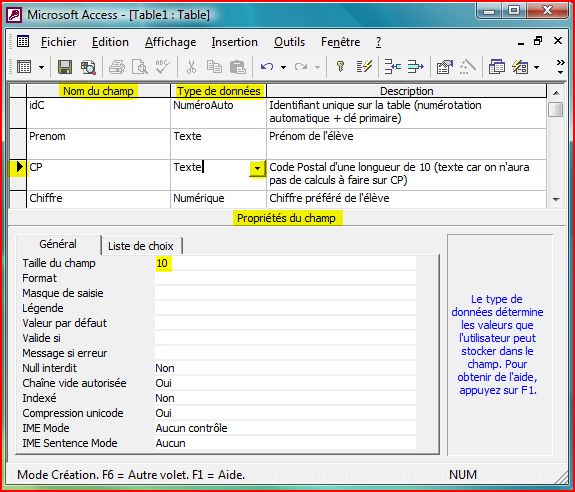Viewport: 575px width, 492px height.
Task: Click the table icon beside Fichier menu
Action: pyautogui.click(x=23, y=41)
